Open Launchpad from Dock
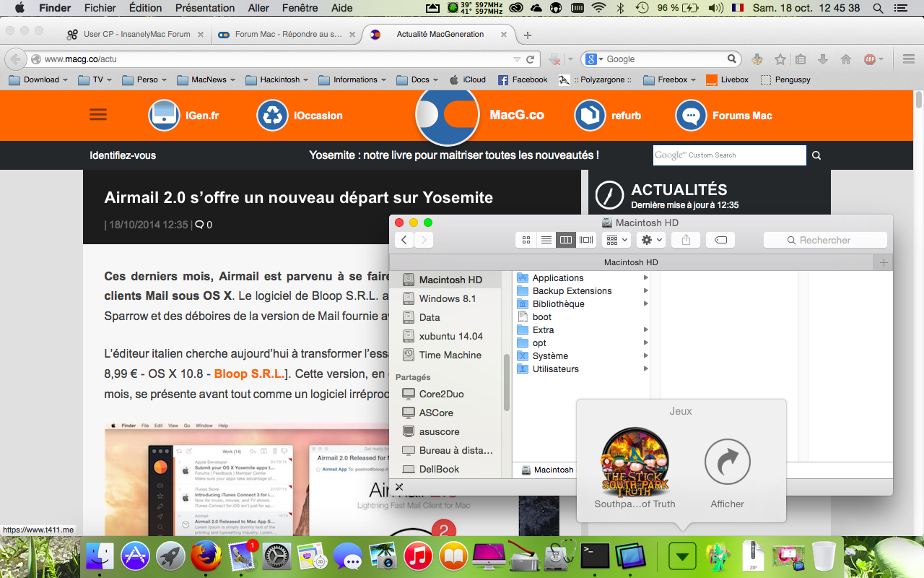Viewport: 924px width, 578px height. [x=171, y=556]
